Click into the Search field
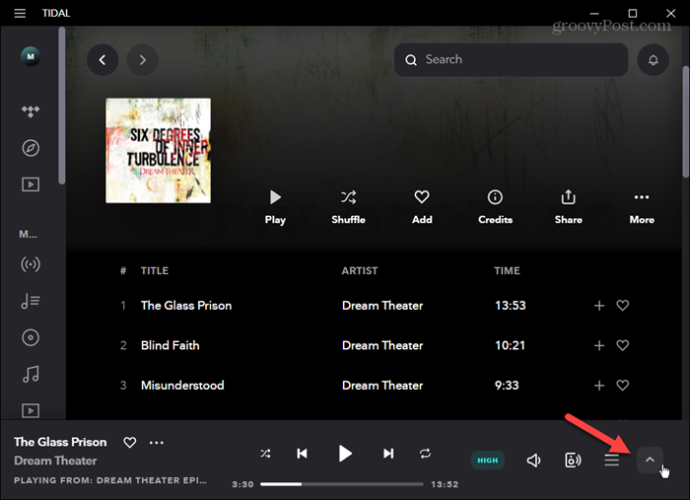The width and height of the screenshot is (690, 500). pos(511,60)
